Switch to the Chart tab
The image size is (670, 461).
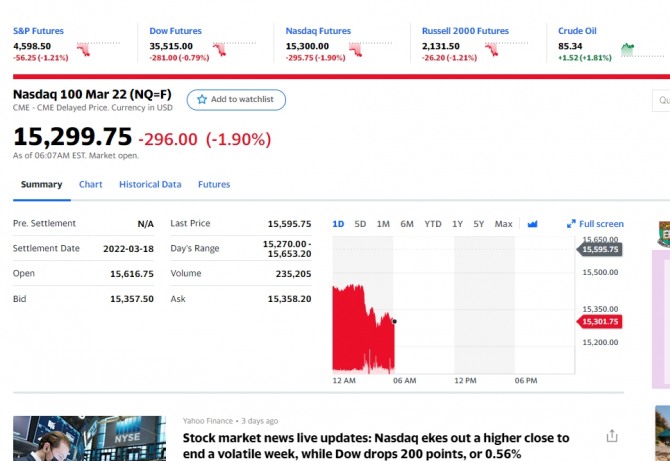[90, 184]
